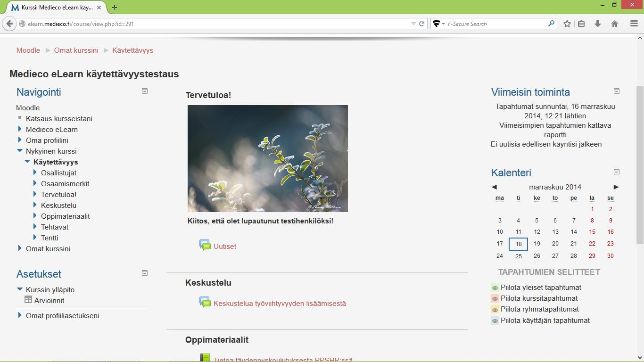Click the Arviointi grid icon
Screen dimensions: 644x362
point(28,300)
